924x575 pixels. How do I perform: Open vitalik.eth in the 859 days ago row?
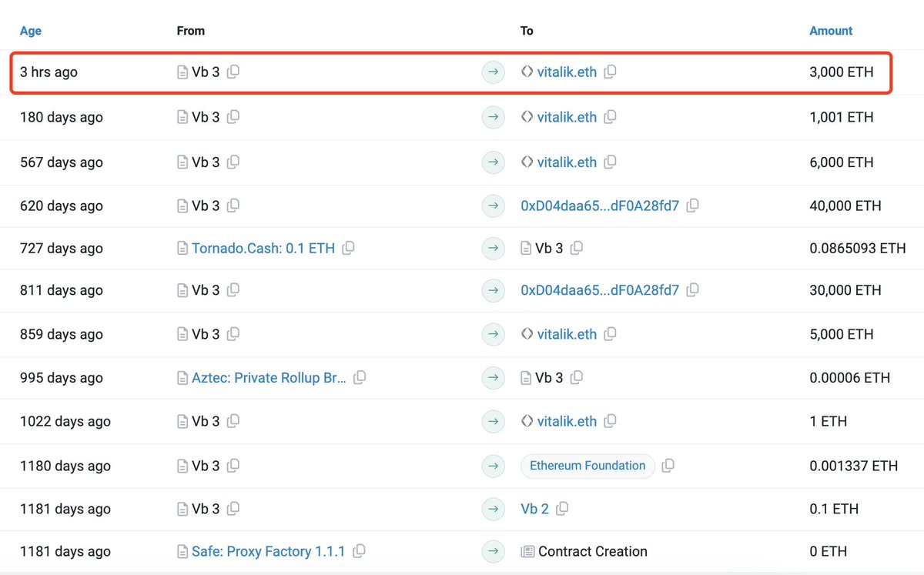pyautogui.click(x=567, y=334)
